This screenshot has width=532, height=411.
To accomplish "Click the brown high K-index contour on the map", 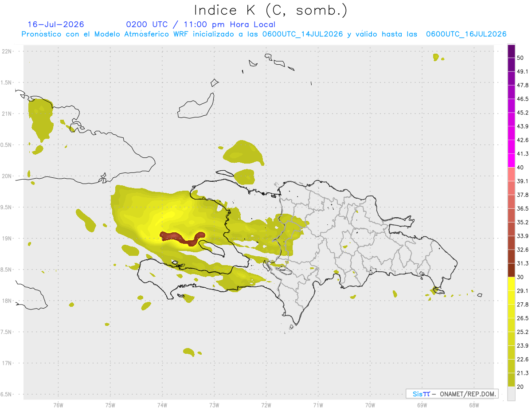I will pos(182,238).
